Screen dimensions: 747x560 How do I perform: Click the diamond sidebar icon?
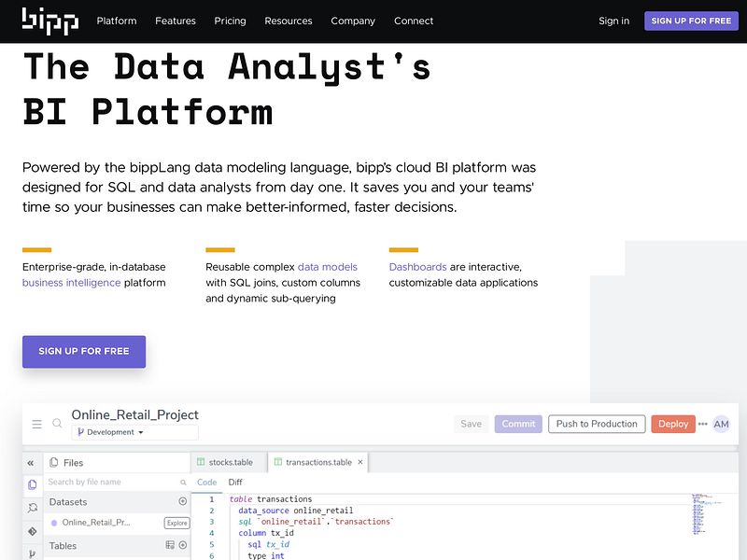click(x=33, y=531)
